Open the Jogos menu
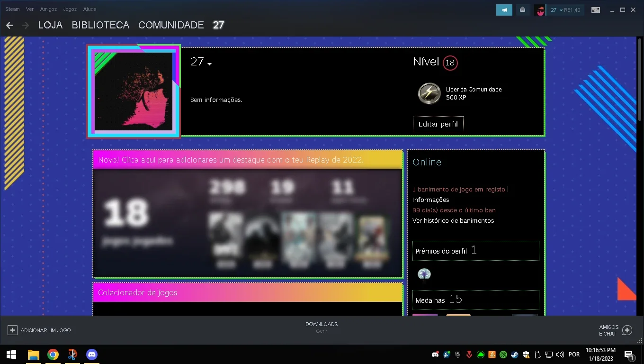The image size is (644, 364). coord(70,9)
